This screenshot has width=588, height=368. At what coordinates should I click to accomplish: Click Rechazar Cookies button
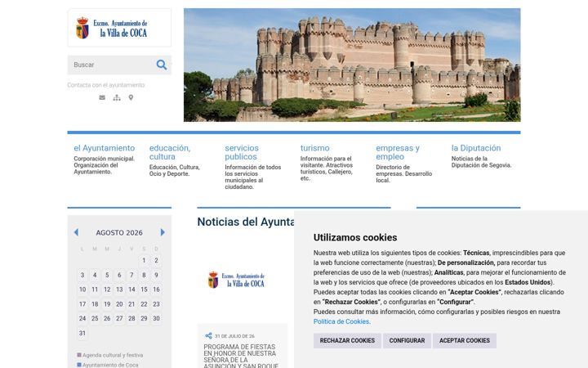click(x=347, y=340)
